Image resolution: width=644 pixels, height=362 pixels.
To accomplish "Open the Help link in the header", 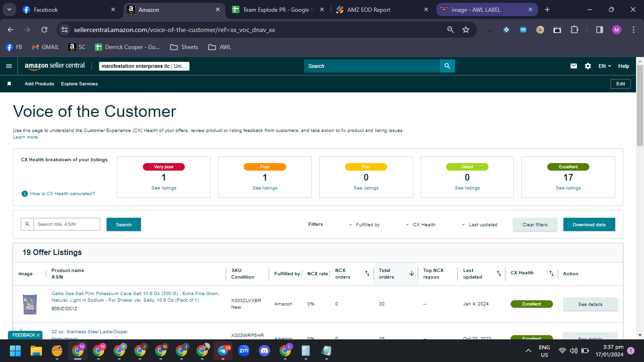I will tap(624, 66).
